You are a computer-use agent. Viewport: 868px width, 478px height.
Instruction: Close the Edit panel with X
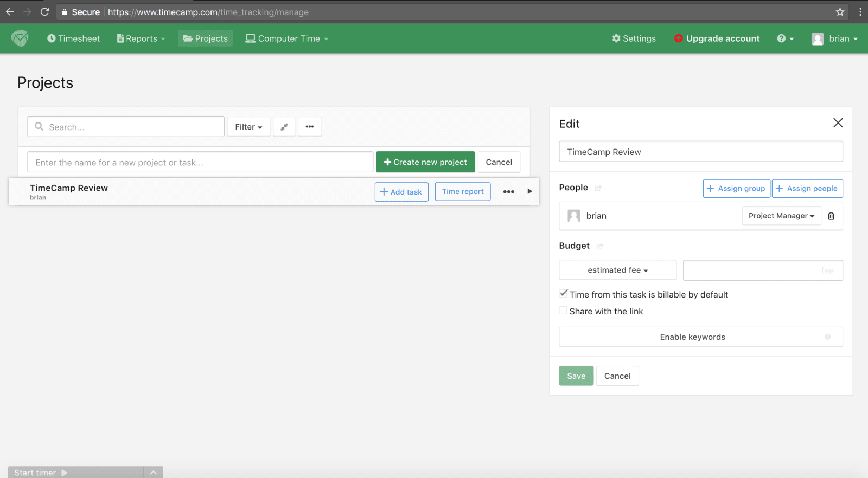pos(838,123)
